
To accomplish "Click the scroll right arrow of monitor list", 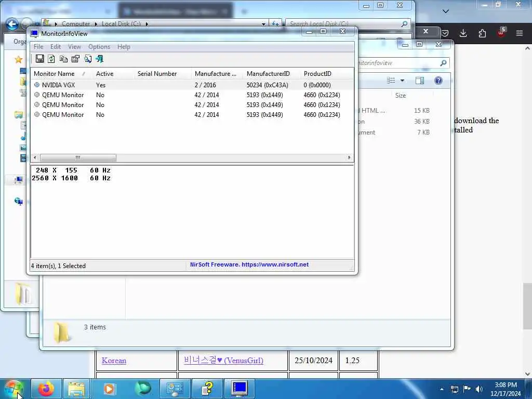I will coord(349,158).
